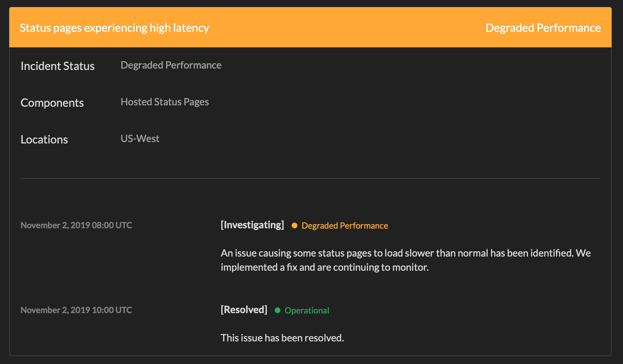Click the orange Degraded Performance status dot
This screenshot has width=623, height=364.
point(294,225)
